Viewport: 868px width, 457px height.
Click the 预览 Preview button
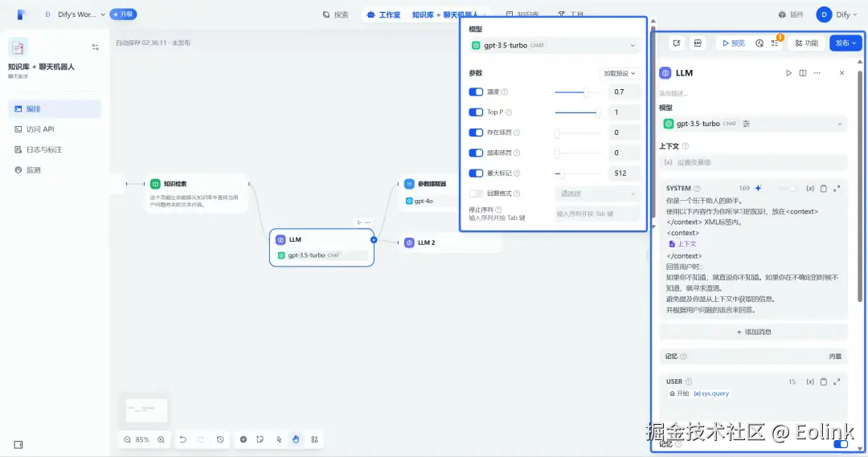point(734,43)
